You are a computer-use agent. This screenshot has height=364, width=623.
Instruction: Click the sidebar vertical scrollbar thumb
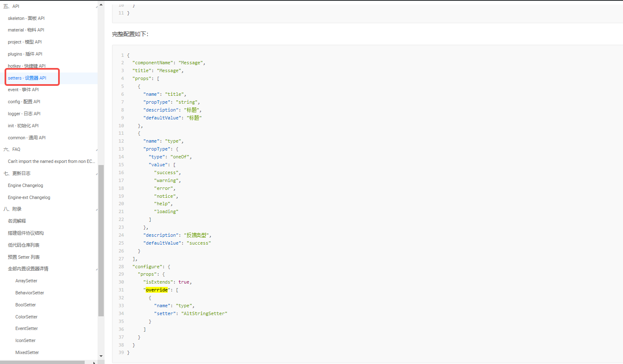tap(101, 240)
